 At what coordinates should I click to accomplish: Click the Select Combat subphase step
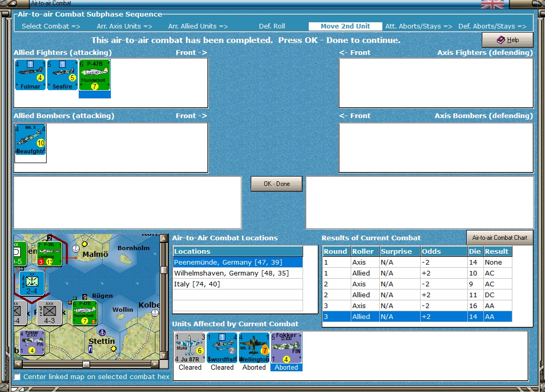pyautogui.click(x=51, y=26)
